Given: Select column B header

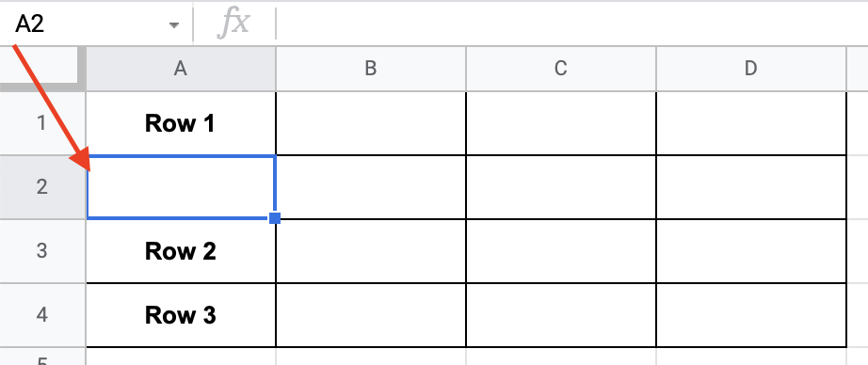Looking at the screenshot, I should 371,68.
